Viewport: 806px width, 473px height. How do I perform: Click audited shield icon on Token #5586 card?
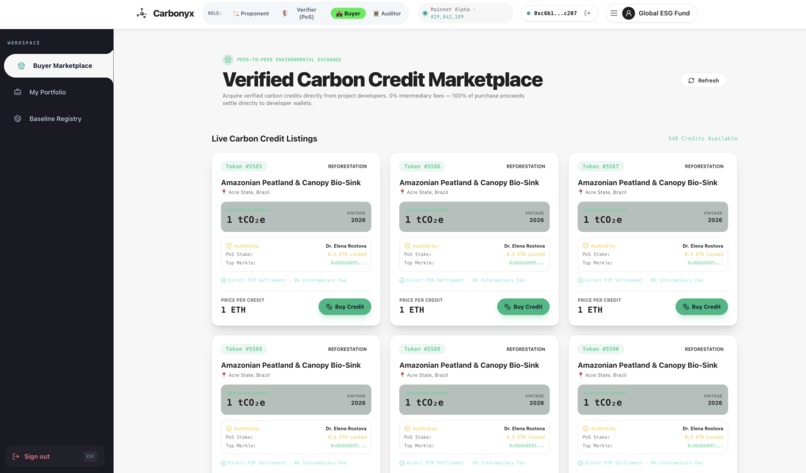coord(407,246)
